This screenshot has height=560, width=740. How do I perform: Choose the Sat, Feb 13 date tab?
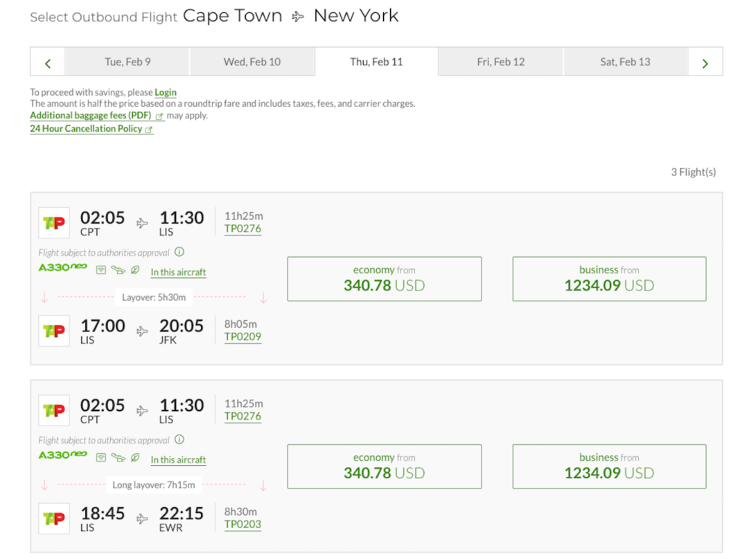625,62
